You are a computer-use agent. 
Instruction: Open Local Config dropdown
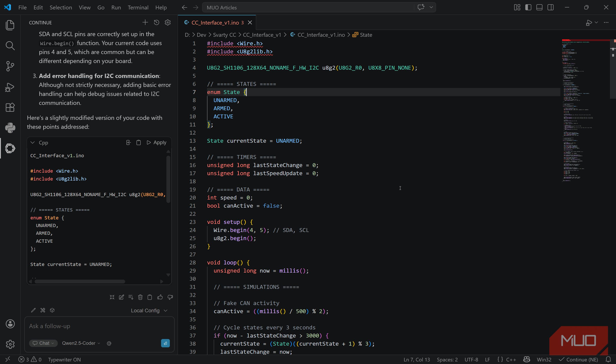(149, 311)
